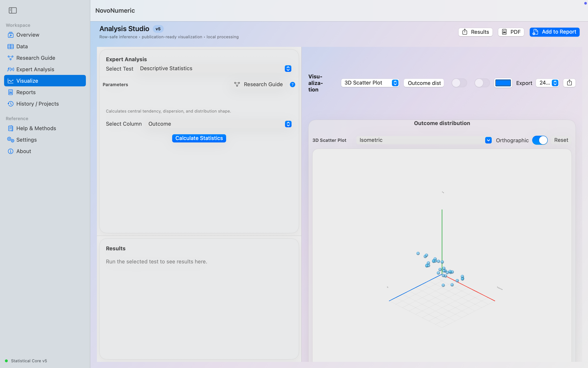The width and height of the screenshot is (588, 368).
Task: Edit the Outcome dist title field
Action: 424,83
